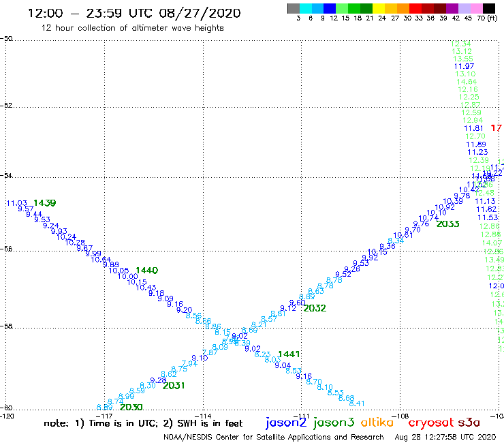Screen dimensions: 504x443
Task: Click the altika satellite legend label
Action: (377, 423)
